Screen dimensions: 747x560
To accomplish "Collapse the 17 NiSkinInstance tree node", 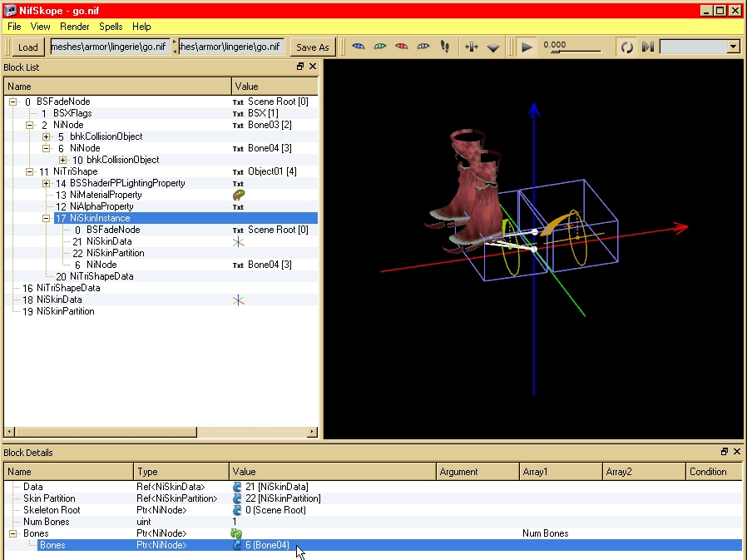I will (x=47, y=218).
